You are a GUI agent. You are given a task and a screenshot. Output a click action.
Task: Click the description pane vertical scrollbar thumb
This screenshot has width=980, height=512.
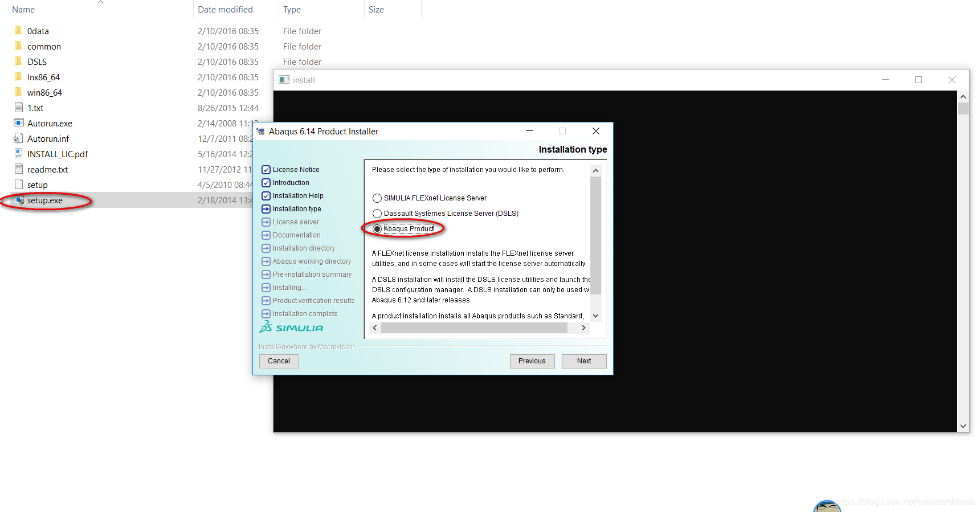click(595, 235)
